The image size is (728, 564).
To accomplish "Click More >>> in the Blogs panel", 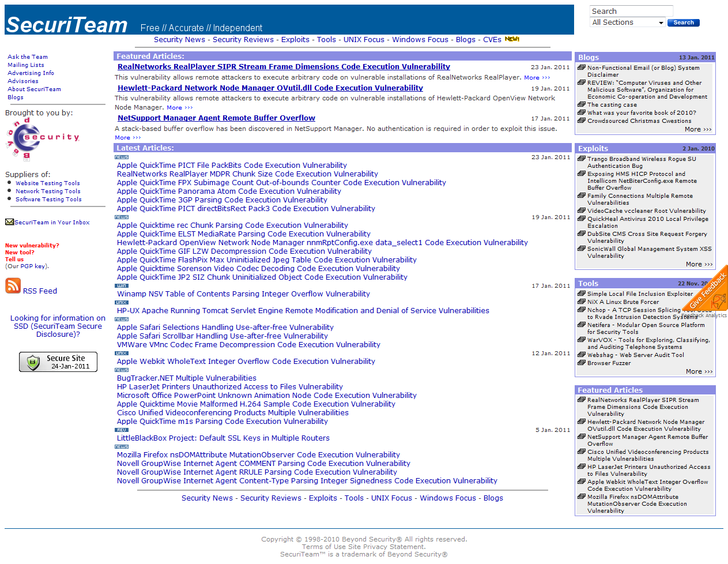I will pos(698,129).
